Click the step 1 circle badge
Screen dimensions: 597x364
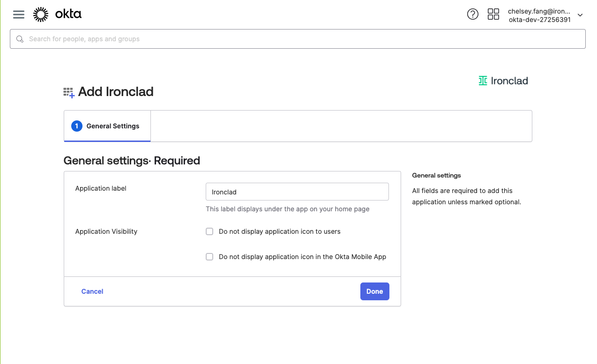coord(77,126)
